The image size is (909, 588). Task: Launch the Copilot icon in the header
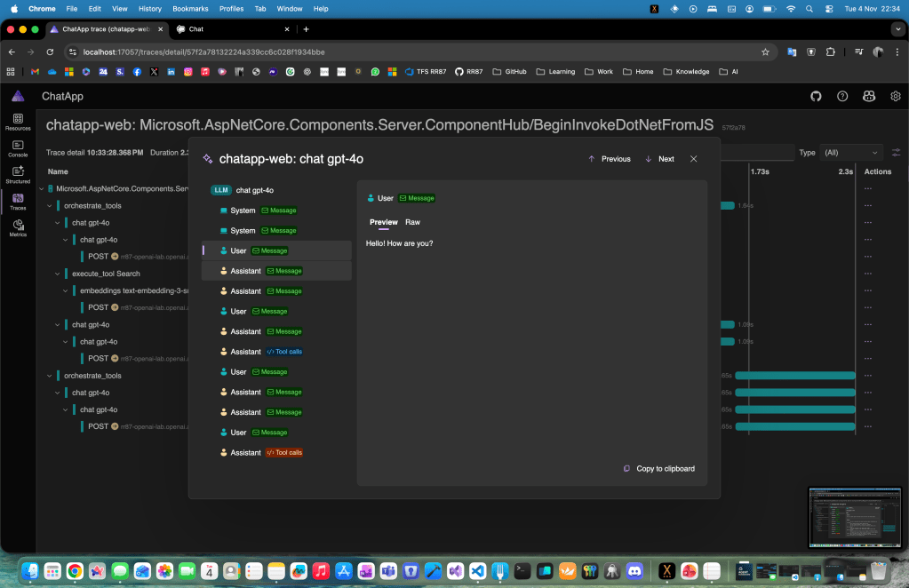coord(869,96)
